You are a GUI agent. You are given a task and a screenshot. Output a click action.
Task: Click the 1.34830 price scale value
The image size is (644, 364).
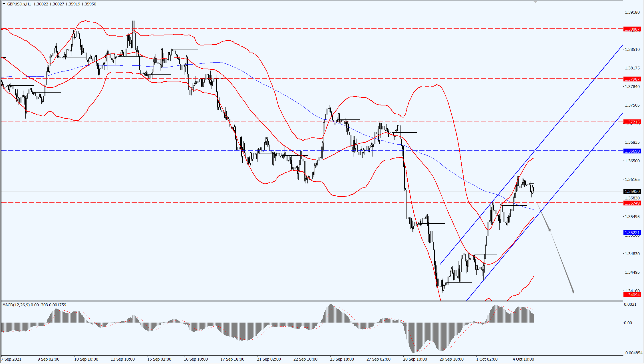(x=632, y=254)
